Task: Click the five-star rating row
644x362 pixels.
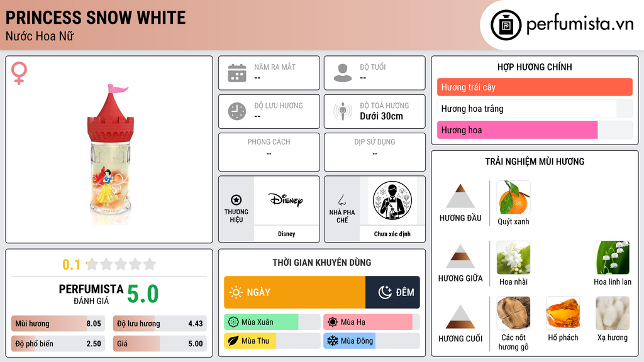Action: tap(121, 265)
